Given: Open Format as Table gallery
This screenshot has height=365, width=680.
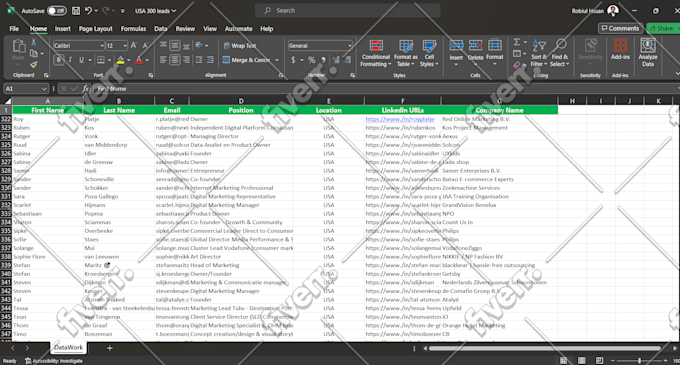Looking at the screenshot, I should tap(405, 53).
